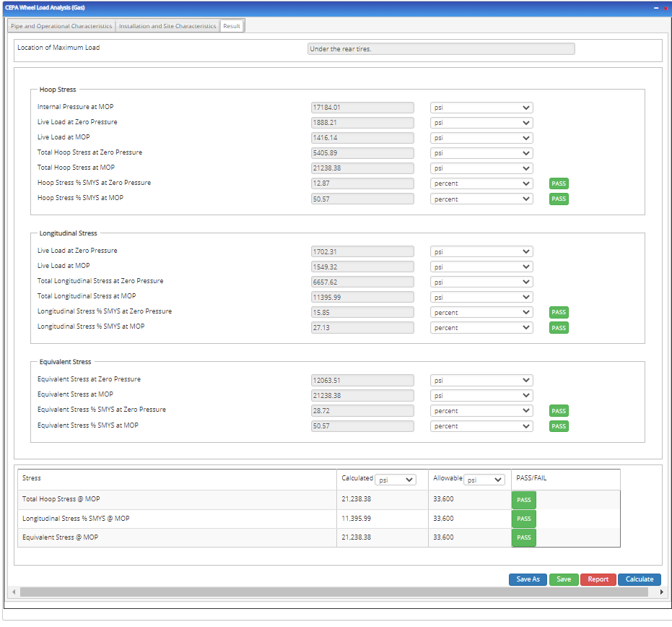The width and height of the screenshot is (672, 627).
Task: Change units for Equivalent Stress at MOP
Action: point(481,395)
